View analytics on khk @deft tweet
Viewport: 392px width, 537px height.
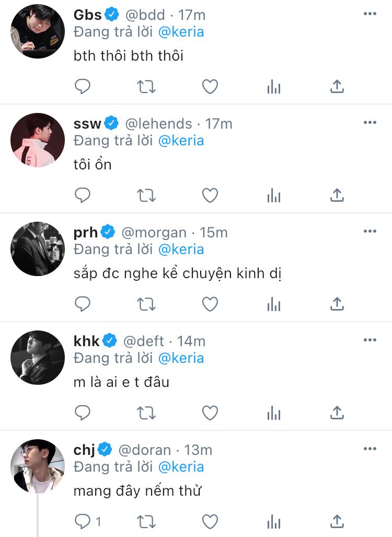(273, 413)
